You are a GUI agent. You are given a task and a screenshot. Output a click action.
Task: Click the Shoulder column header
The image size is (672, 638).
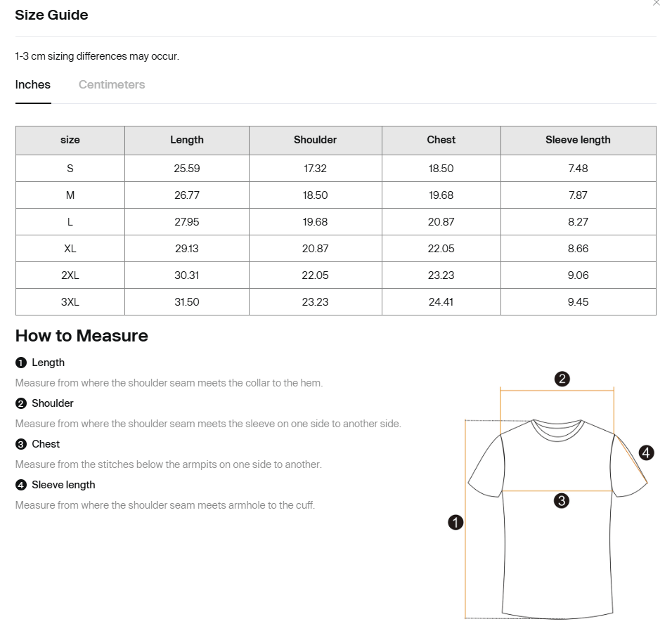point(315,140)
